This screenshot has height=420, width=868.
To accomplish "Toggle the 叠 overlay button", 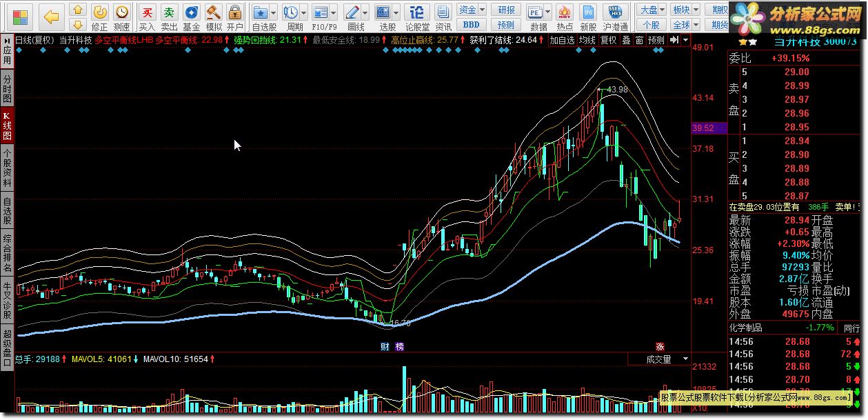I will click(626, 40).
